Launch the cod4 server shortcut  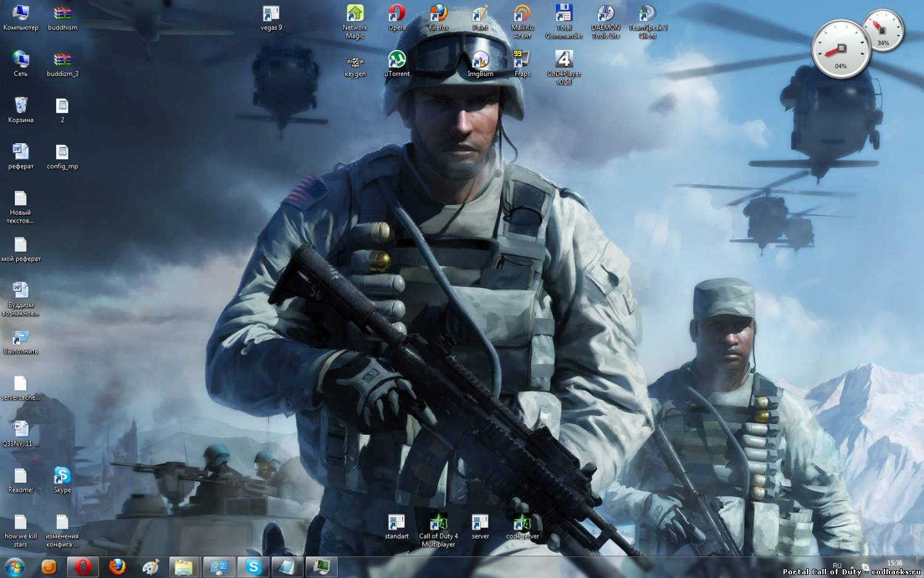click(522, 526)
